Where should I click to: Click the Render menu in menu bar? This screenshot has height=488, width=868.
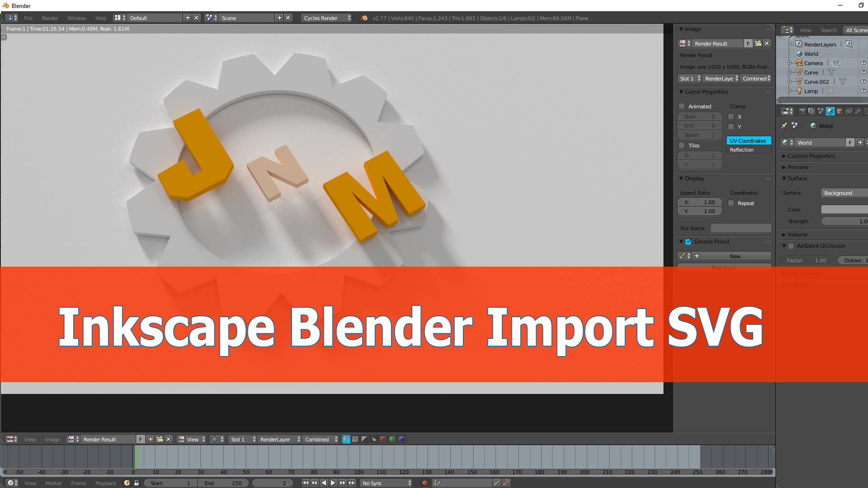49,18
